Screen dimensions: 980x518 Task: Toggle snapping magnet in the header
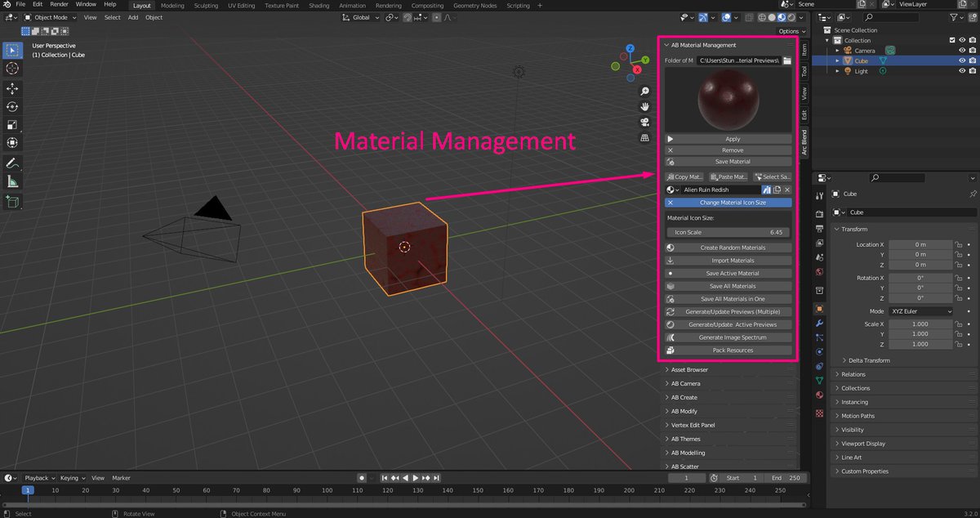coord(408,17)
